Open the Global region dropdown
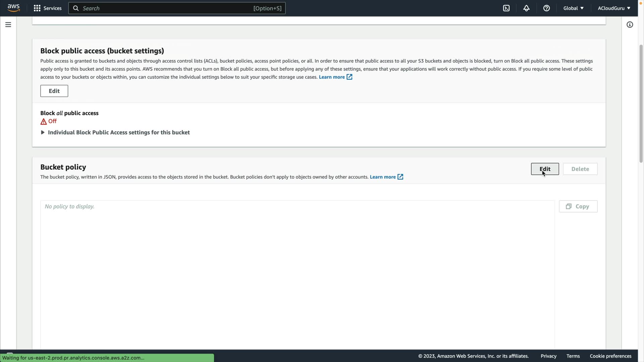Viewport: 644px width, 362px height. (x=573, y=8)
